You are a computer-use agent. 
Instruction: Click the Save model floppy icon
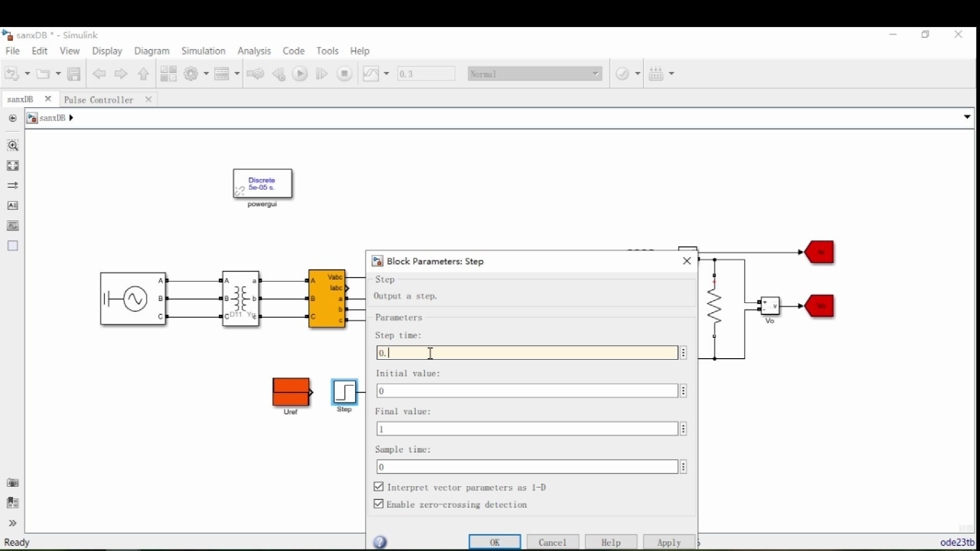pos(74,74)
